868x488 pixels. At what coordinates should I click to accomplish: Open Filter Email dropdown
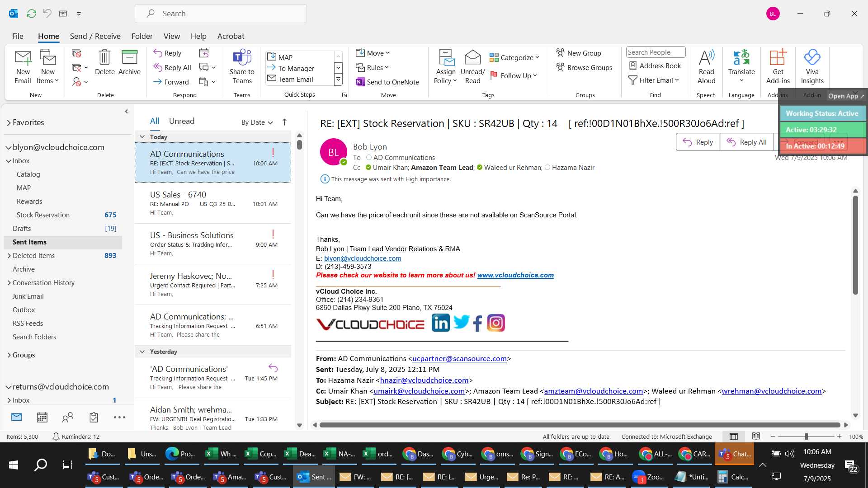[x=654, y=80]
